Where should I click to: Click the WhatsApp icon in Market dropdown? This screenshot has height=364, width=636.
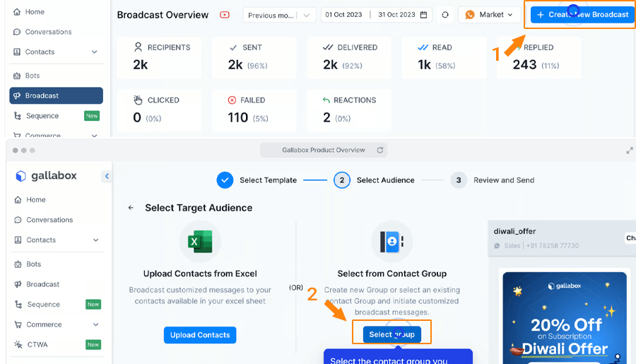[x=470, y=15]
